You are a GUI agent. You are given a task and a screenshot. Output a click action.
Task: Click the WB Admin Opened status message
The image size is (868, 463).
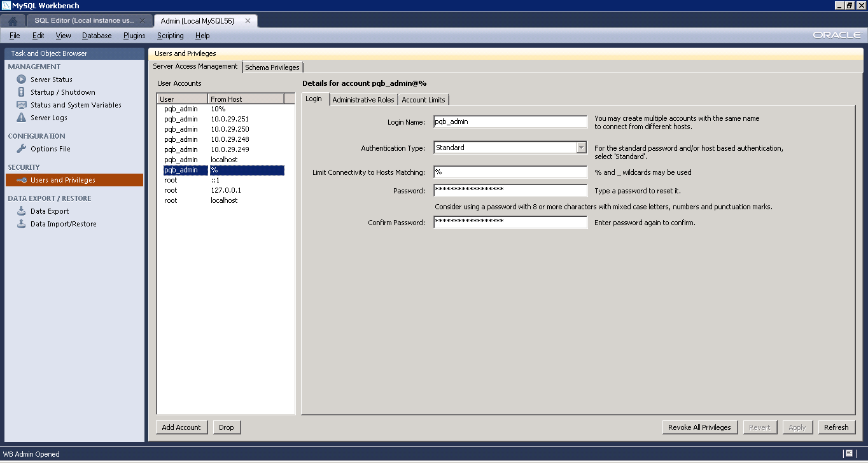pyautogui.click(x=31, y=454)
